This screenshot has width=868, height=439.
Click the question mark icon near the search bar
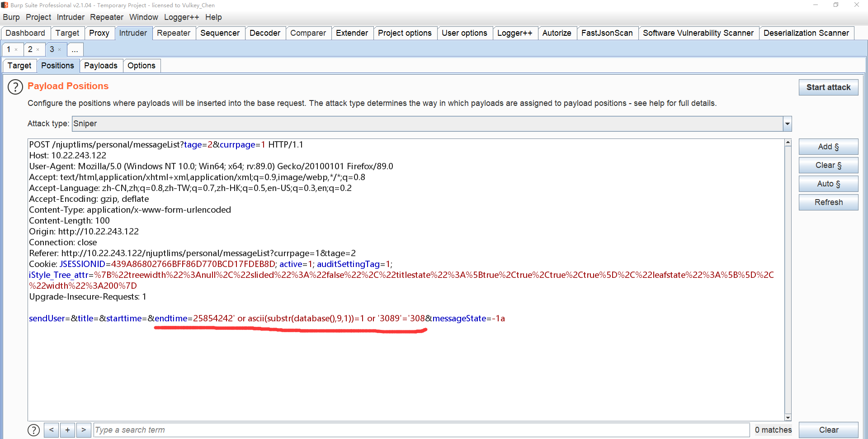(x=34, y=430)
